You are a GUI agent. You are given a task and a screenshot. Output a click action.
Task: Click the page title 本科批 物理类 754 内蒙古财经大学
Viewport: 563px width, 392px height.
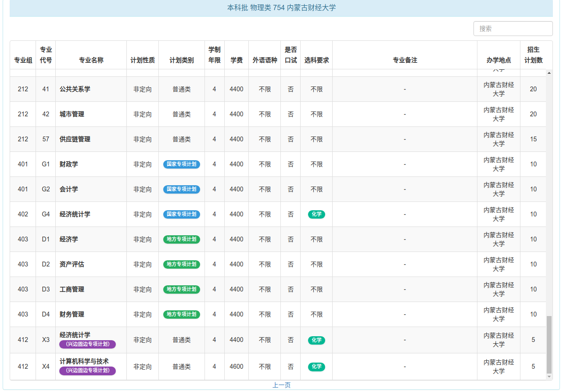(281, 8)
